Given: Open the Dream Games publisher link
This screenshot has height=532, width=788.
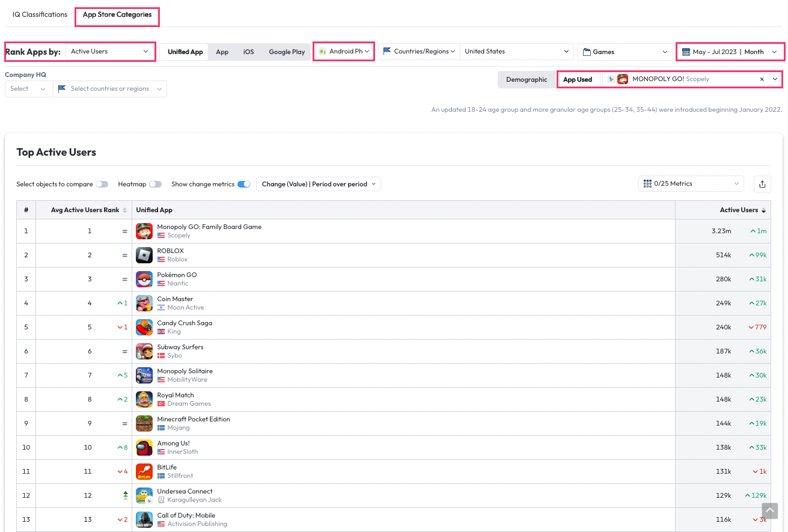Looking at the screenshot, I should click(x=189, y=403).
